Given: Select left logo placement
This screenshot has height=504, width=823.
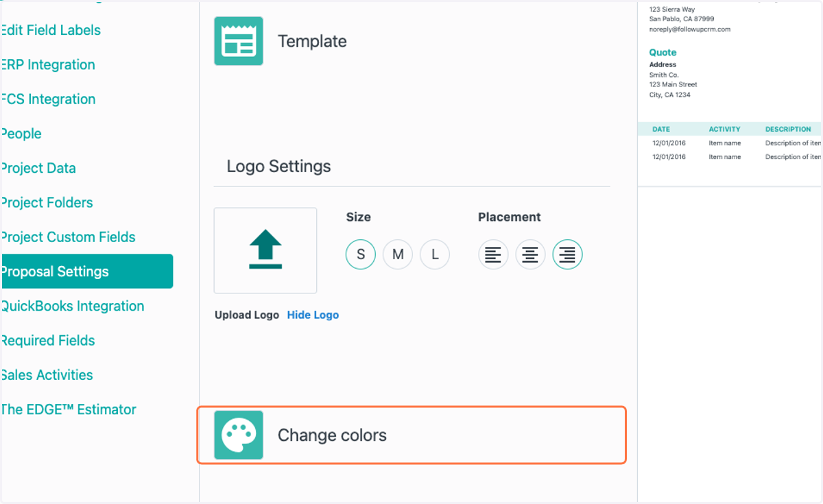Looking at the screenshot, I should (492, 255).
